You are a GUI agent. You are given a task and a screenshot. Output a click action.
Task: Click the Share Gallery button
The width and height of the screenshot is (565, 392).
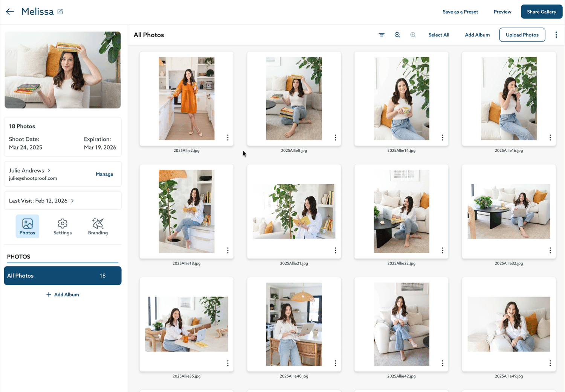(541, 12)
